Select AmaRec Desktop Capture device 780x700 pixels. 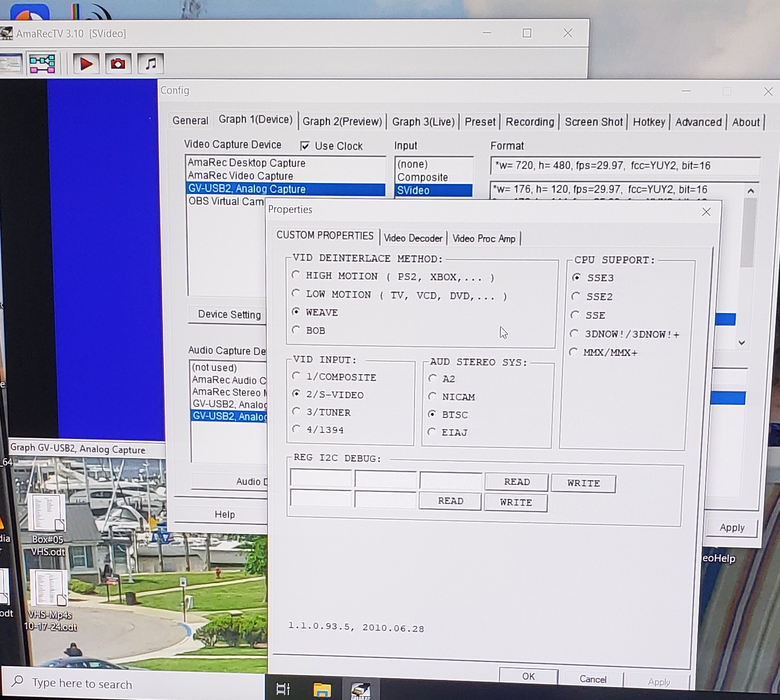285,163
